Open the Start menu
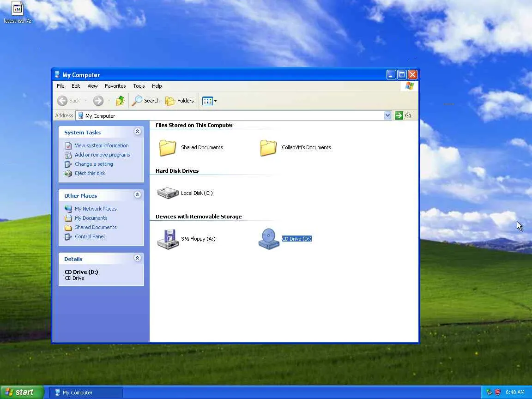Viewport: 532px width, 399px height. tap(22, 392)
